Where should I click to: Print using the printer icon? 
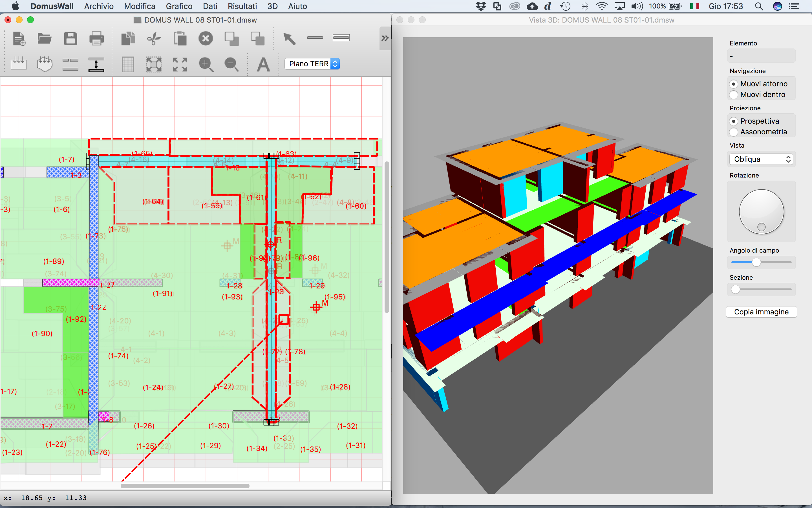(96, 38)
